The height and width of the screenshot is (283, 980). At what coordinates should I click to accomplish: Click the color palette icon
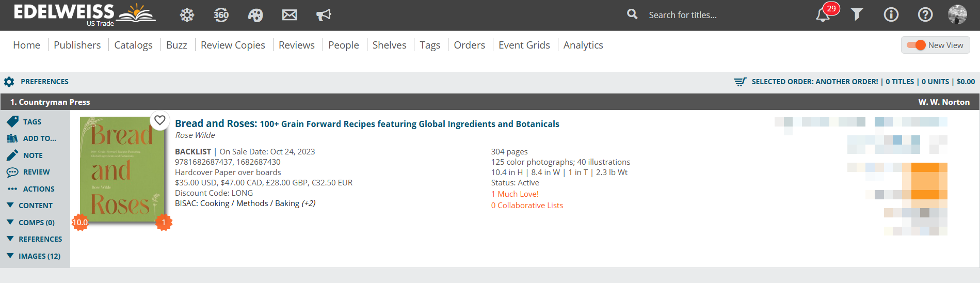255,15
